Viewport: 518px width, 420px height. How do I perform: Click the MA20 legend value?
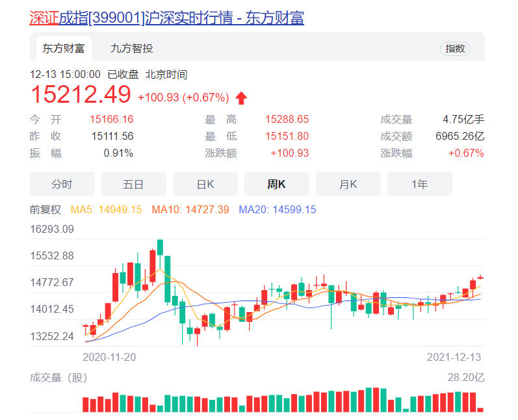click(x=278, y=209)
